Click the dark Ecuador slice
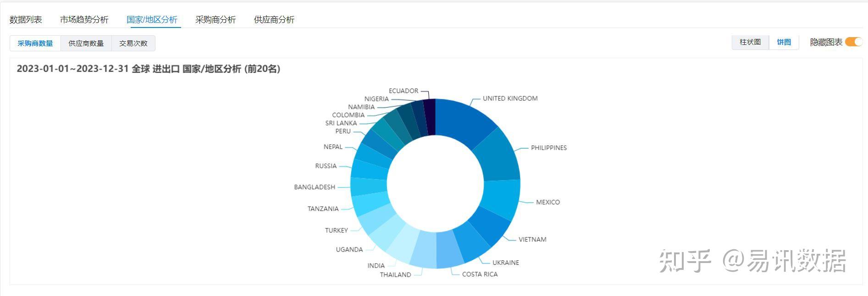 (430, 117)
